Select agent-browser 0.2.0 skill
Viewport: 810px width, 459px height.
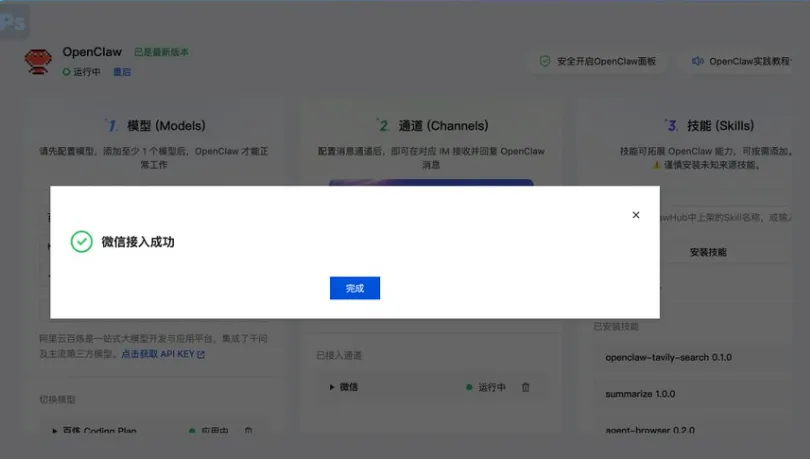click(650, 430)
